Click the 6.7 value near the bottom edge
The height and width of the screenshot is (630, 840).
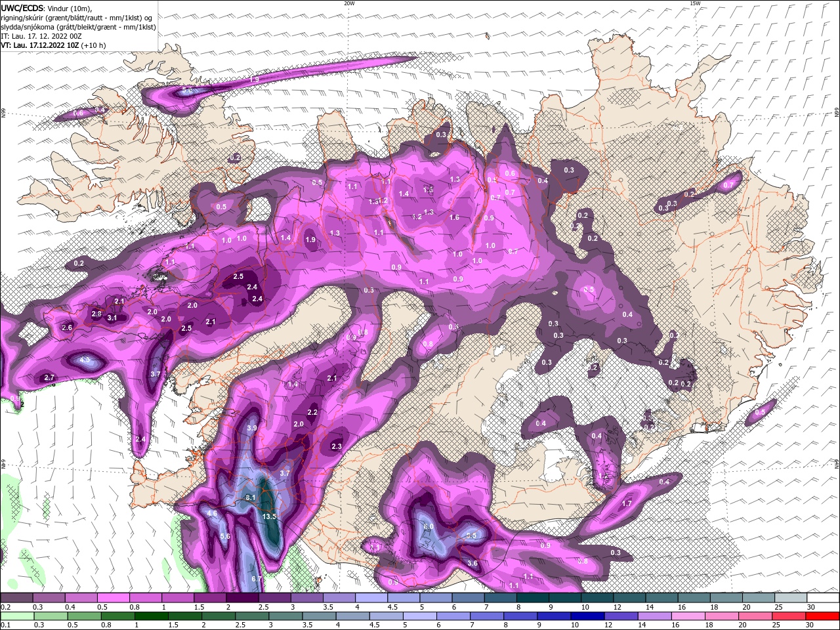pos(257,579)
